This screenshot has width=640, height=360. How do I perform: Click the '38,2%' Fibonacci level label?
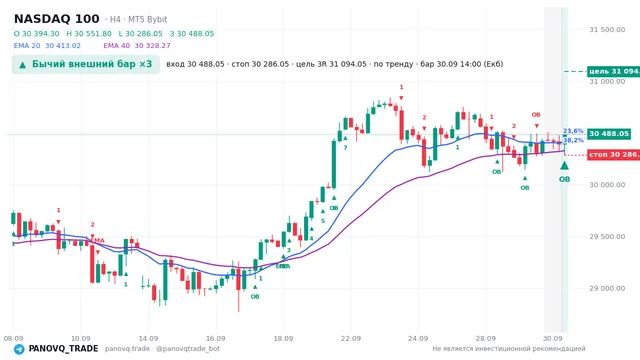coord(573,140)
